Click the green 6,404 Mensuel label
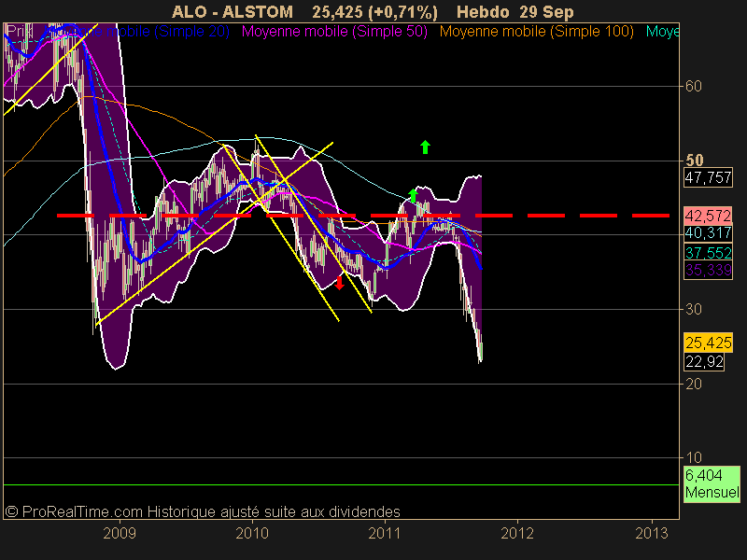This screenshot has height=560, width=747. (712, 483)
